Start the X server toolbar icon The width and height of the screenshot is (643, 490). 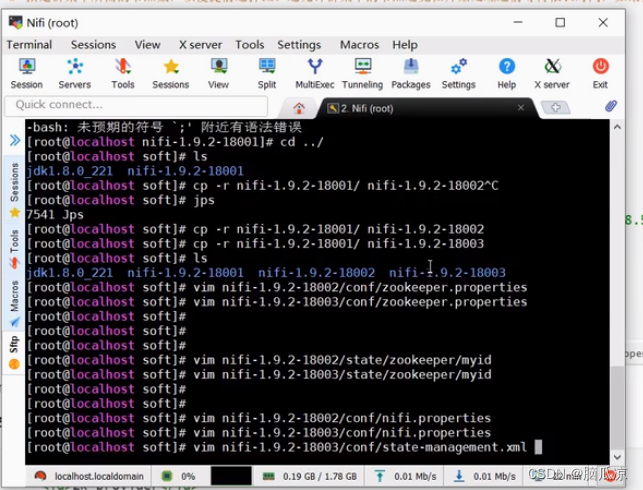coord(552,73)
